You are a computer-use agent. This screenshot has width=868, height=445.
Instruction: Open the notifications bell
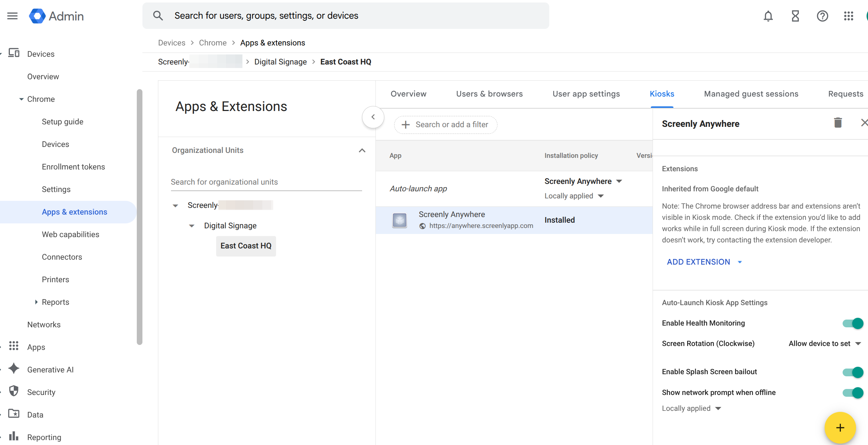768,16
